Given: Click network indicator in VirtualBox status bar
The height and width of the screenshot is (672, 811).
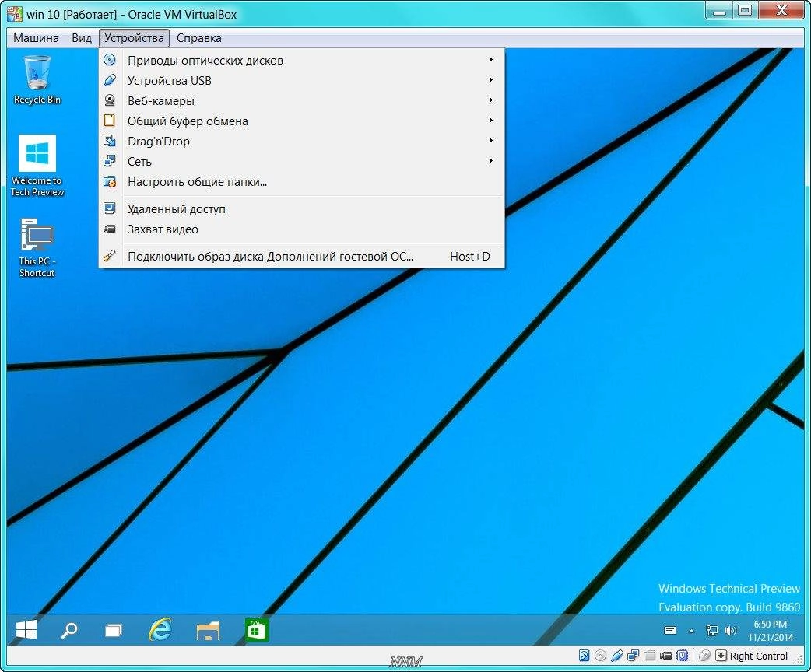Looking at the screenshot, I should [x=633, y=656].
